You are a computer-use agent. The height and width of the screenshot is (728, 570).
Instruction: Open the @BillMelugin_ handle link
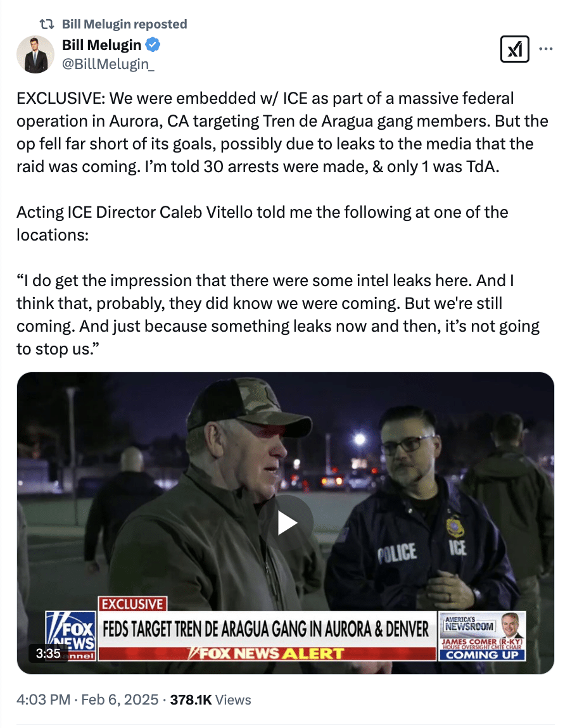click(x=108, y=64)
